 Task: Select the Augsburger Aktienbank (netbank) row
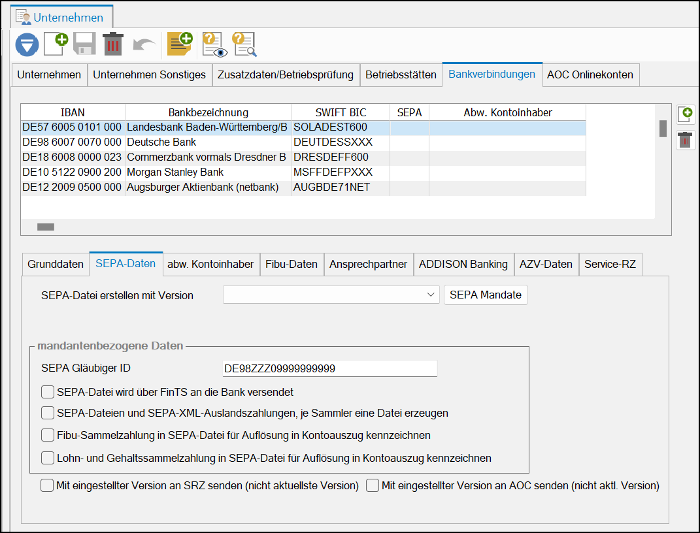click(x=304, y=187)
